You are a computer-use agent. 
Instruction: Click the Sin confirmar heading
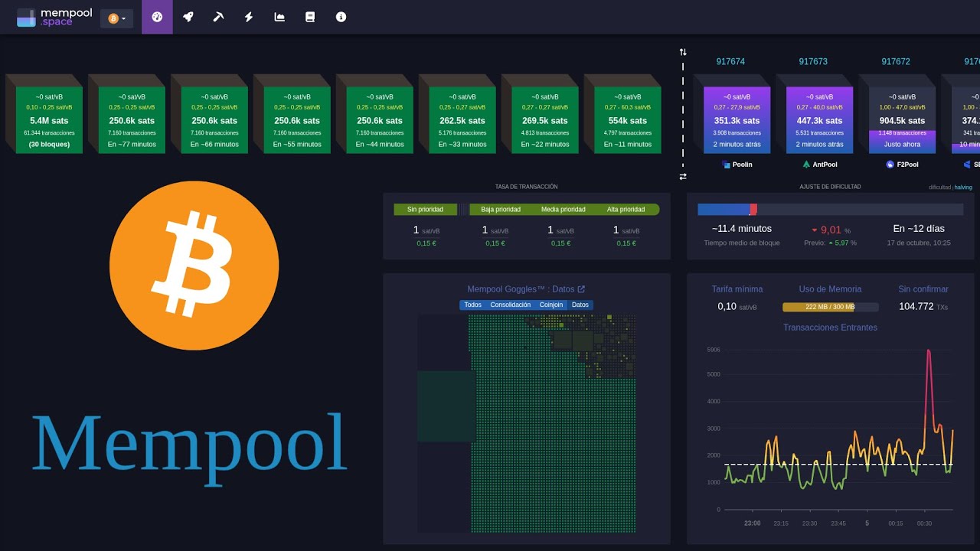[x=923, y=289]
